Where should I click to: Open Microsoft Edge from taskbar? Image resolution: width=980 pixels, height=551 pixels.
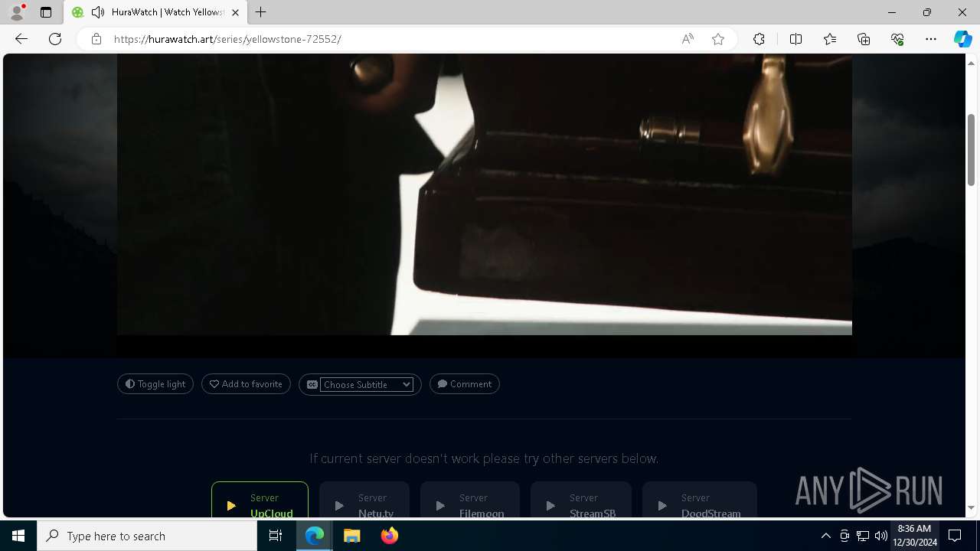[315, 536]
